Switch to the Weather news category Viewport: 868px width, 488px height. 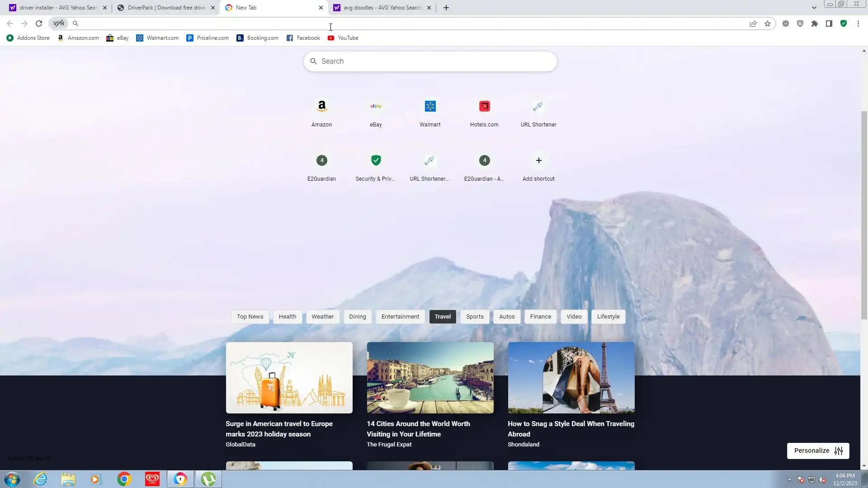point(322,317)
